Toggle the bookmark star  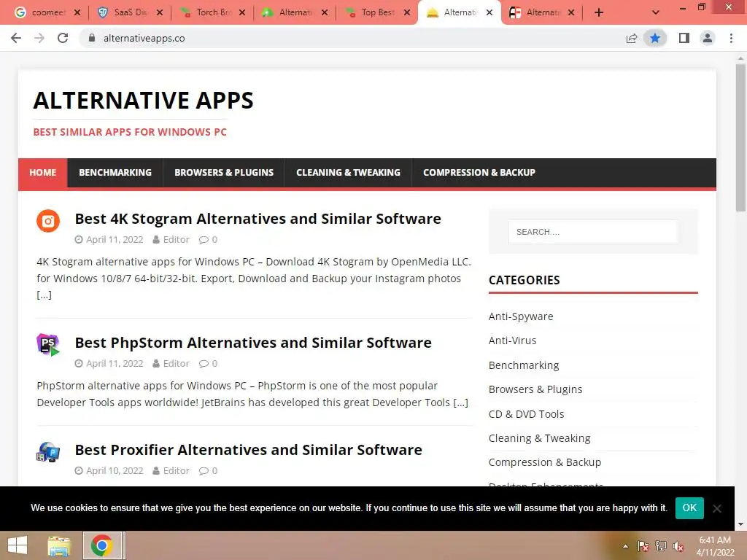[655, 38]
